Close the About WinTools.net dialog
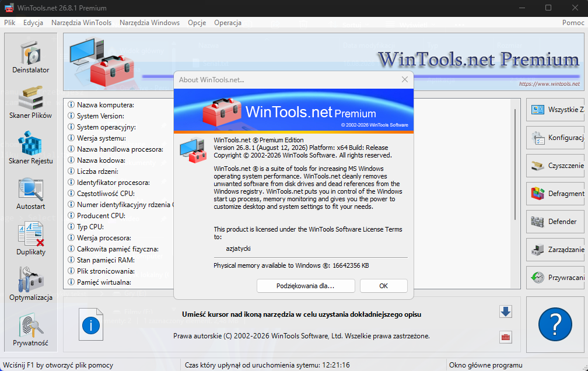Image resolution: width=588 pixels, height=371 pixels. (405, 79)
